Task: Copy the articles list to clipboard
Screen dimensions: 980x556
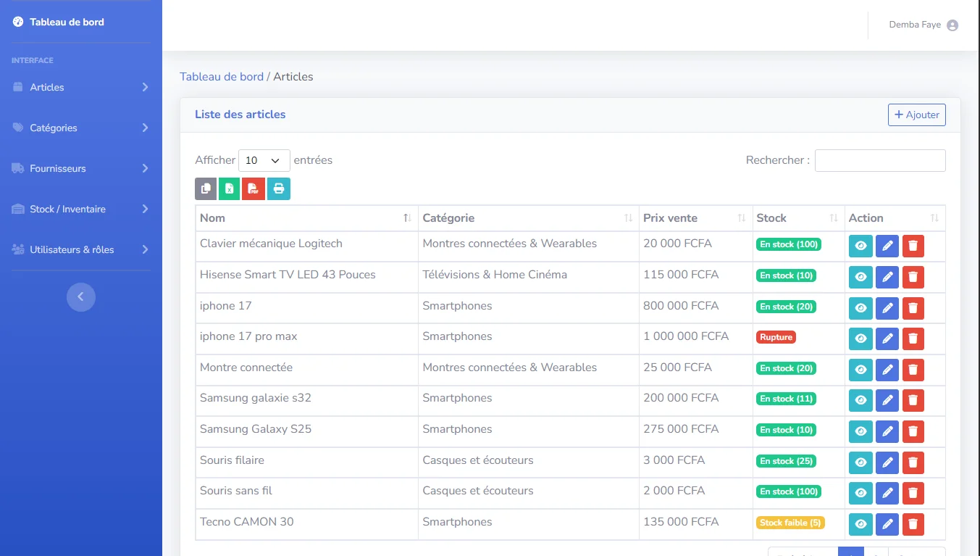Action: pyautogui.click(x=205, y=188)
